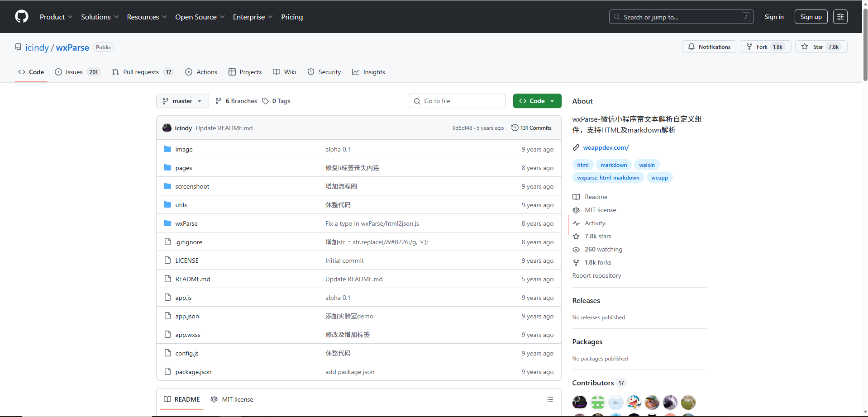Open the README.md file
868x417 pixels.
point(193,279)
